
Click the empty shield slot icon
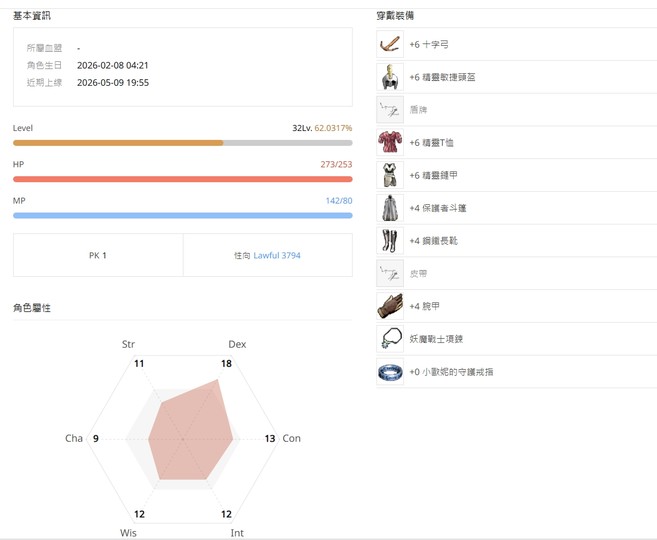[x=390, y=109]
